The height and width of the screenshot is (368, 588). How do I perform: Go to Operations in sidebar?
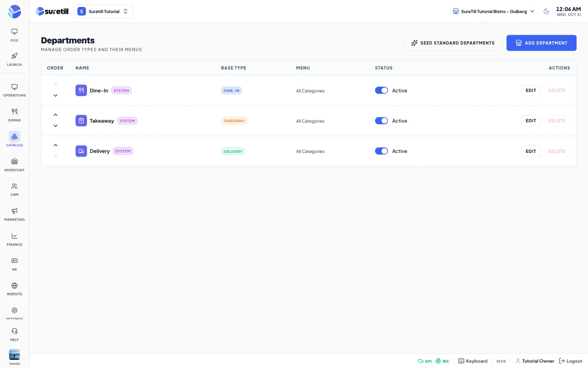click(14, 90)
